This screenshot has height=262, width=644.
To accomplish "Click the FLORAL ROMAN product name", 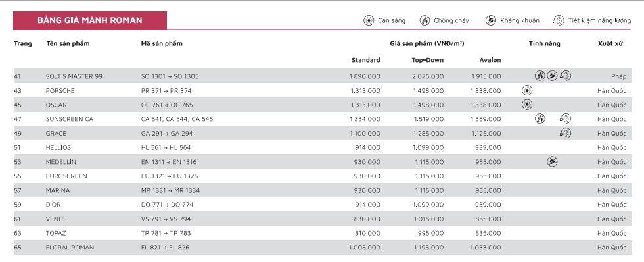I will point(70,248).
